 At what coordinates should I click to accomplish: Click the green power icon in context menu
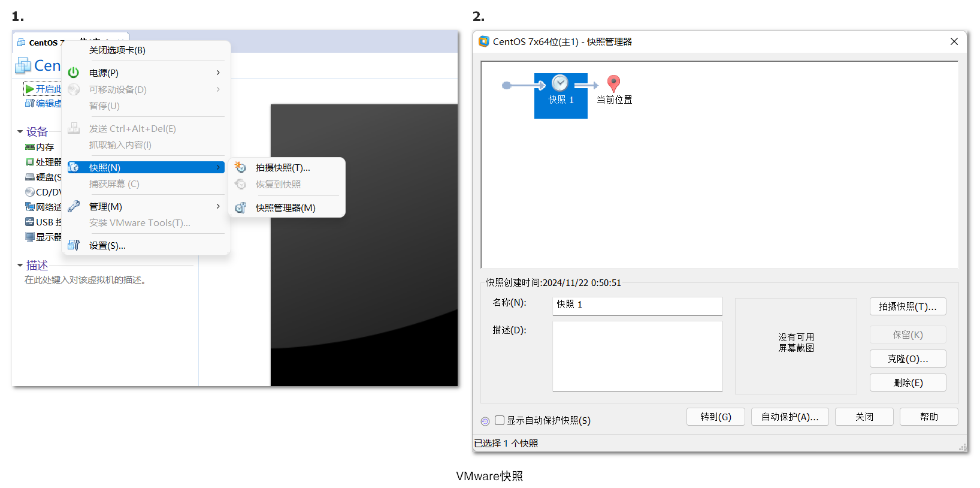tap(74, 73)
